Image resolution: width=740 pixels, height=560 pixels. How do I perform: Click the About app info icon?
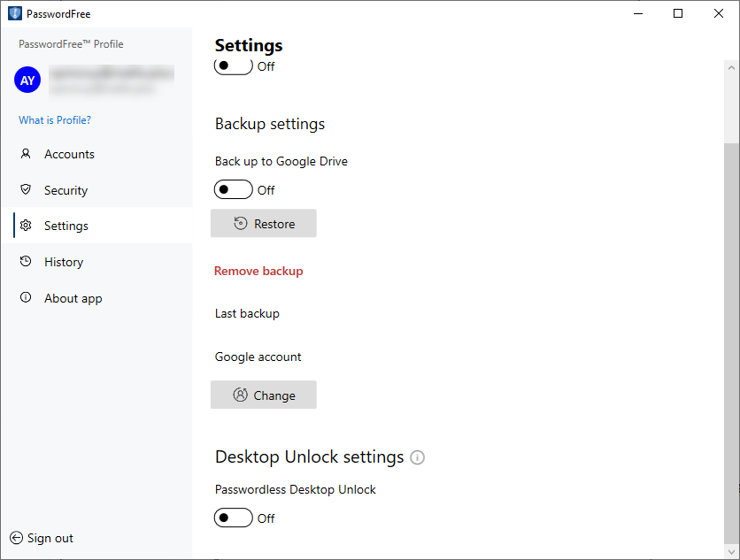click(26, 298)
